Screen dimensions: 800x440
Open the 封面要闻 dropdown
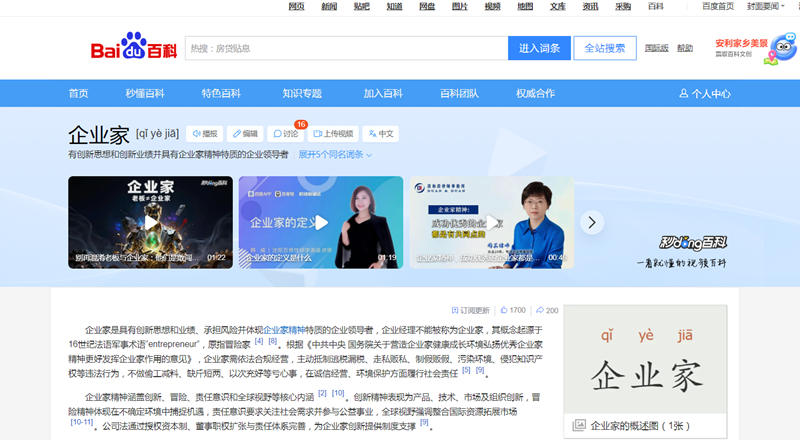[765, 6]
